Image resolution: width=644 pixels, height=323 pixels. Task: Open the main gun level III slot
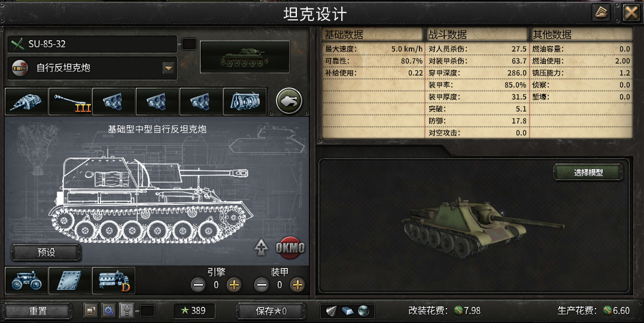(x=70, y=101)
